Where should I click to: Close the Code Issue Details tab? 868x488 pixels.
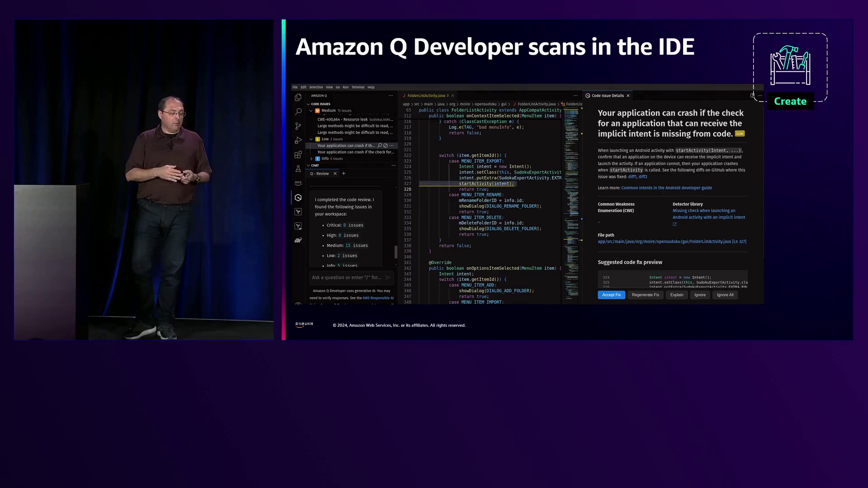(628, 96)
